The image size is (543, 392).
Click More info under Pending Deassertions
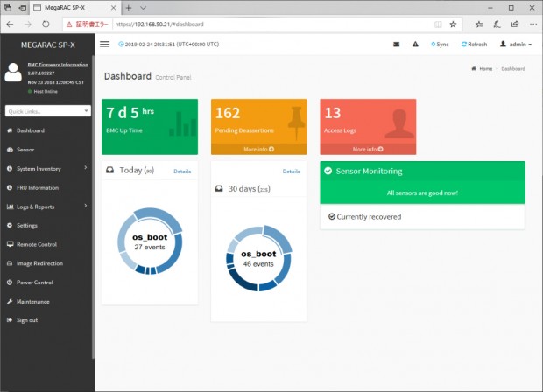[258, 149]
